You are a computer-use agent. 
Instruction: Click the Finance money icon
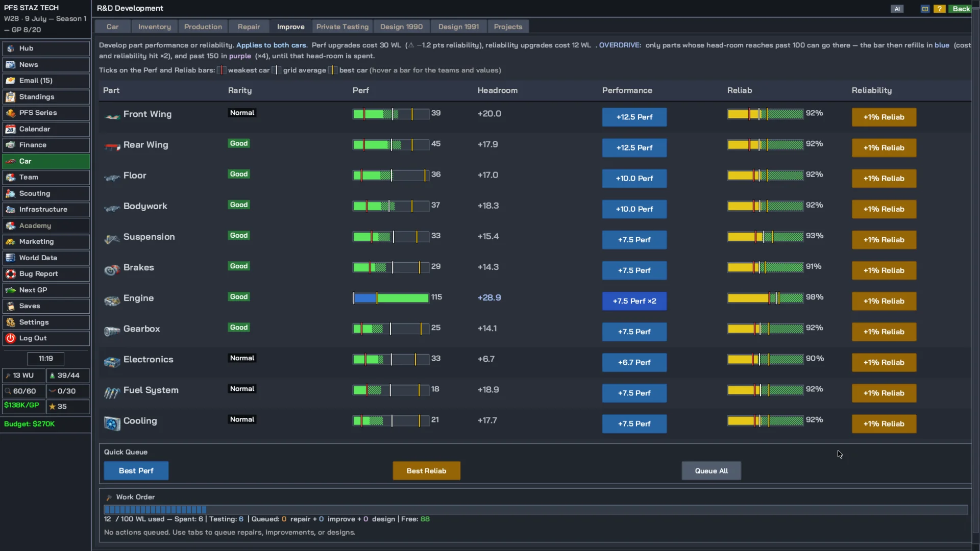pos(10,145)
